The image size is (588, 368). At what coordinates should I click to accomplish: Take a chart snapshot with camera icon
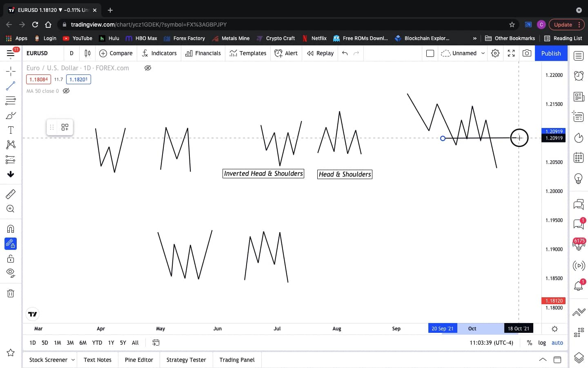[x=527, y=53]
